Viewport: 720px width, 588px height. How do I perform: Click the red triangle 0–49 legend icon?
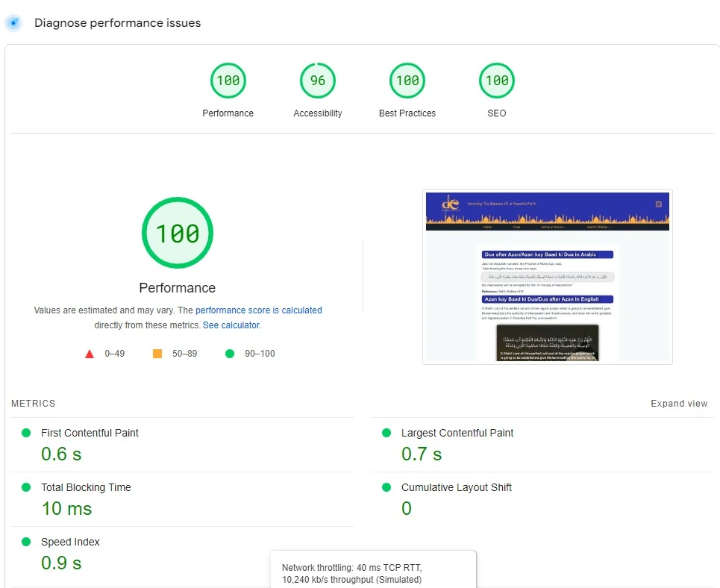90,354
